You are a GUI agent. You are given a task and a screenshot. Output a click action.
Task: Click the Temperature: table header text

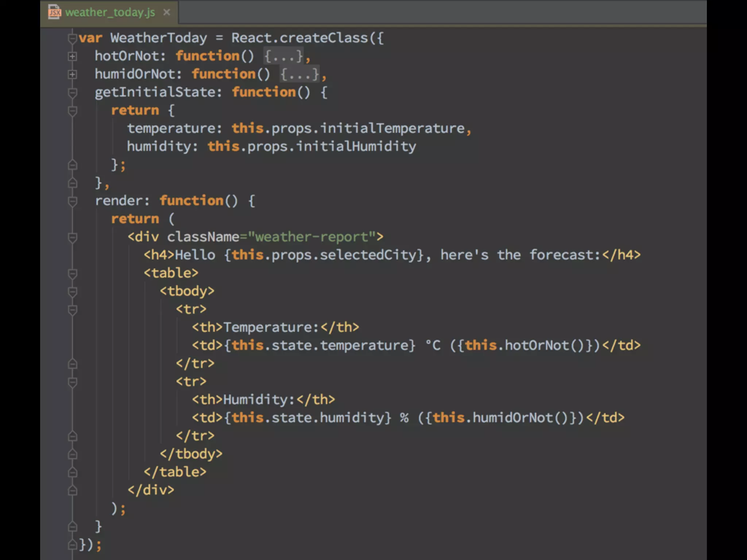pyautogui.click(x=271, y=327)
